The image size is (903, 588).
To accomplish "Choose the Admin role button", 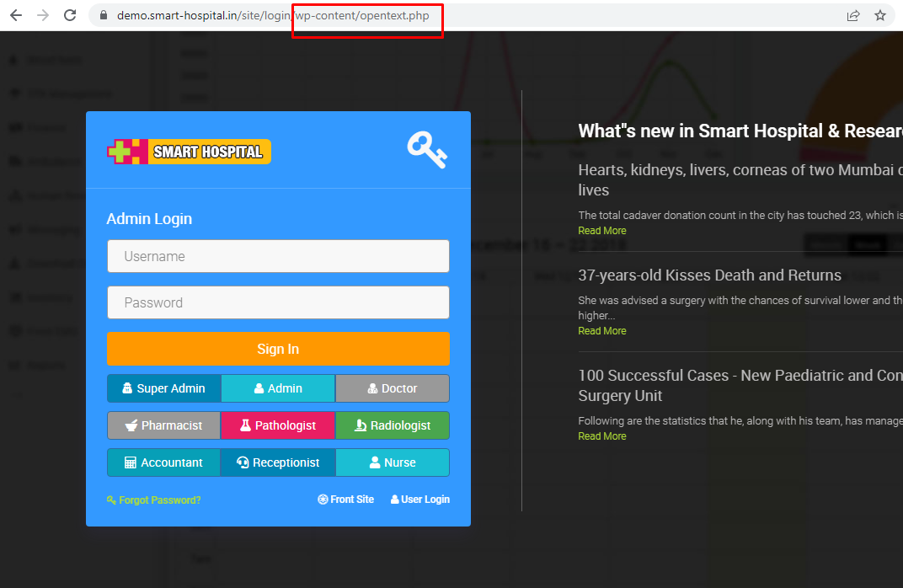I will point(278,388).
